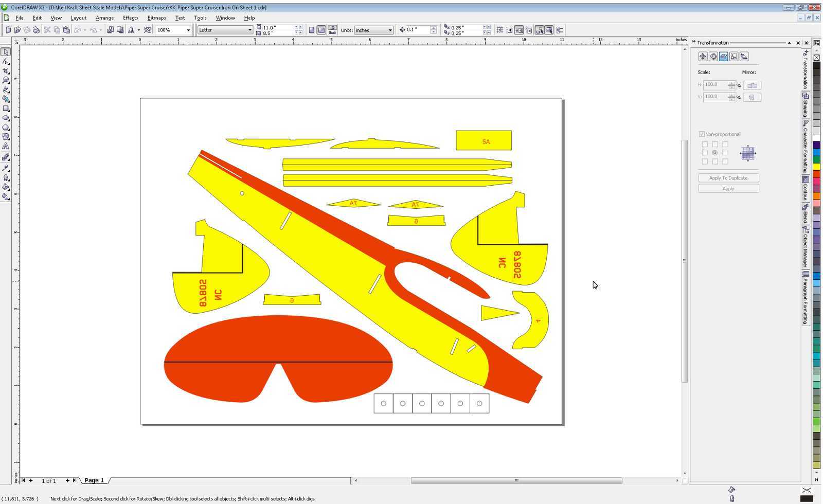Open the Rotate tab in Transformation docker

[x=713, y=57]
